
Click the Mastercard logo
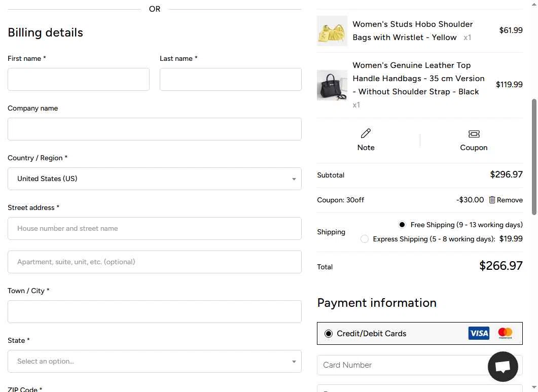click(x=505, y=333)
